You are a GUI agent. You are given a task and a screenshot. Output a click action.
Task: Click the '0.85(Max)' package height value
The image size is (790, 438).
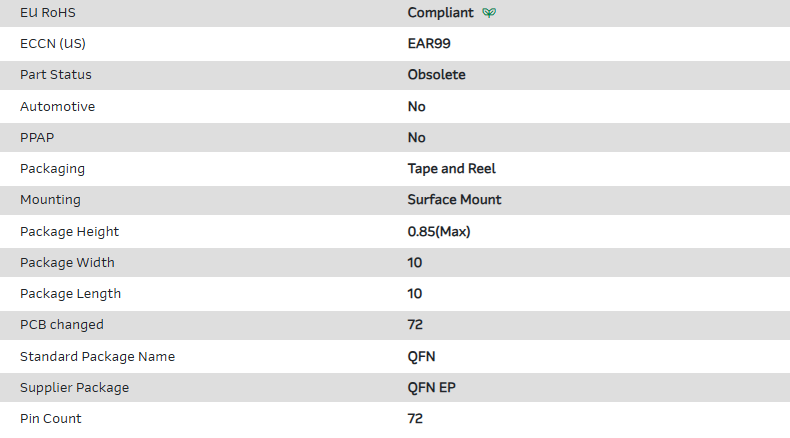tap(439, 232)
